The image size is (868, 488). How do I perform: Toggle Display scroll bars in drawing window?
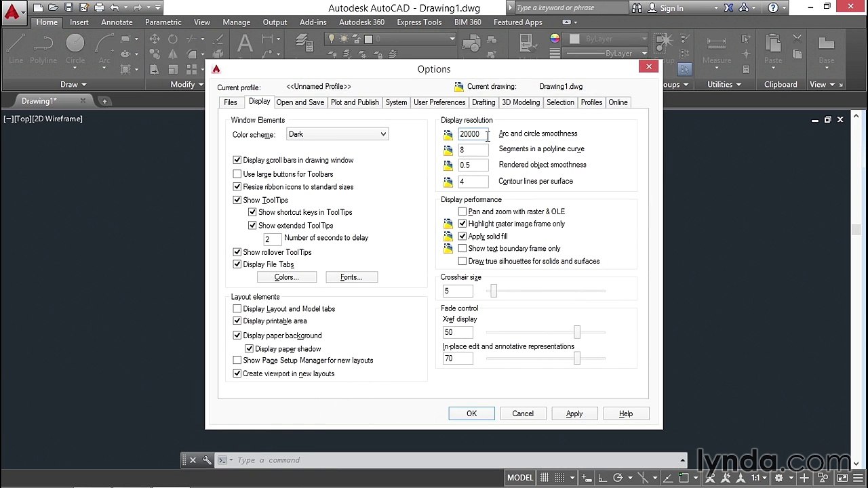click(237, 160)
